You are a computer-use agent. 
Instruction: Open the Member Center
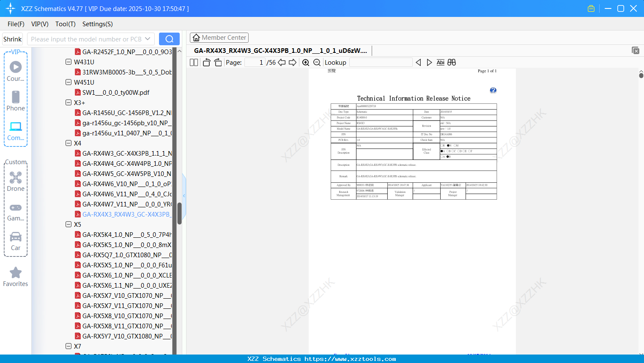[219, 38]
